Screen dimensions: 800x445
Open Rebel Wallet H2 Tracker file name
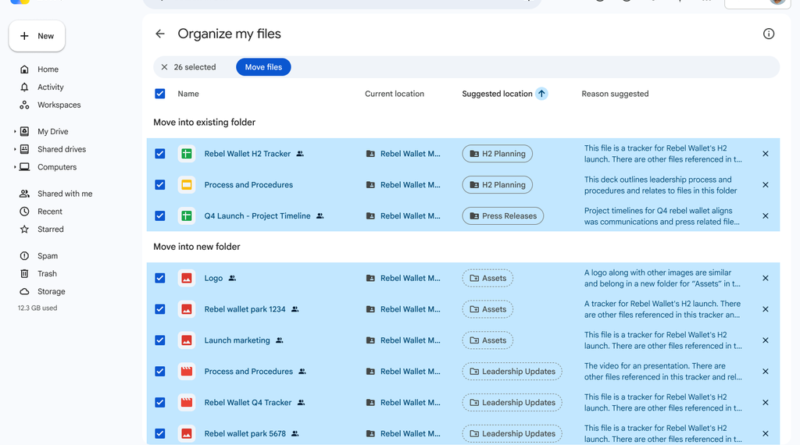pos(247,154)
